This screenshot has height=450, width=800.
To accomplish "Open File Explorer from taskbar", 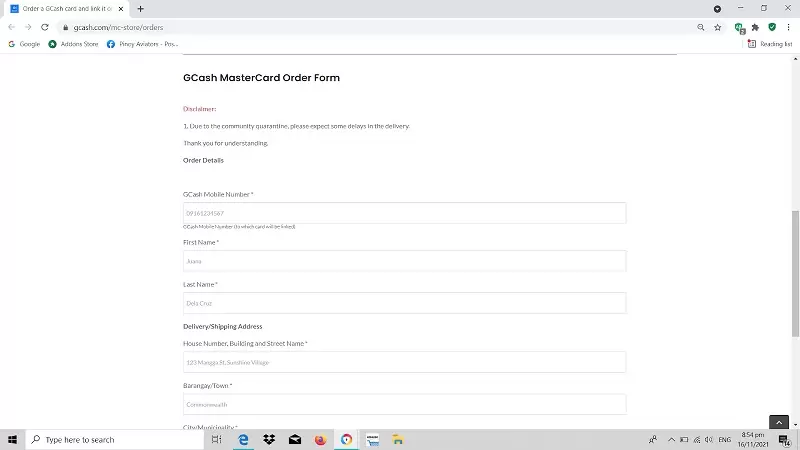I will [398, 440].
